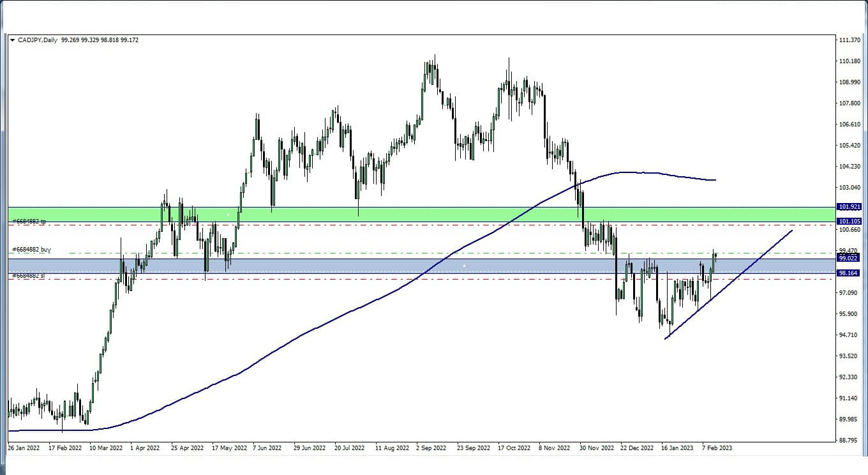
Task: Click the 111.370 price scale label
Action: point(850,40)
